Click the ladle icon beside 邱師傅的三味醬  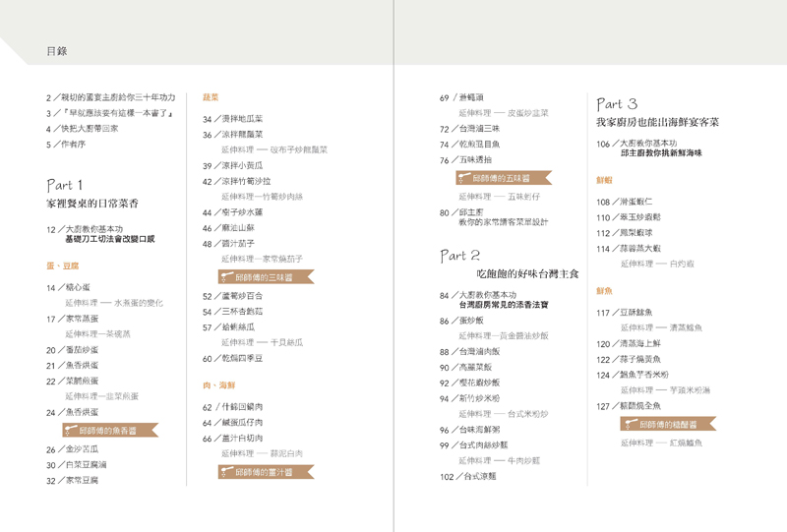coord(225,277)
